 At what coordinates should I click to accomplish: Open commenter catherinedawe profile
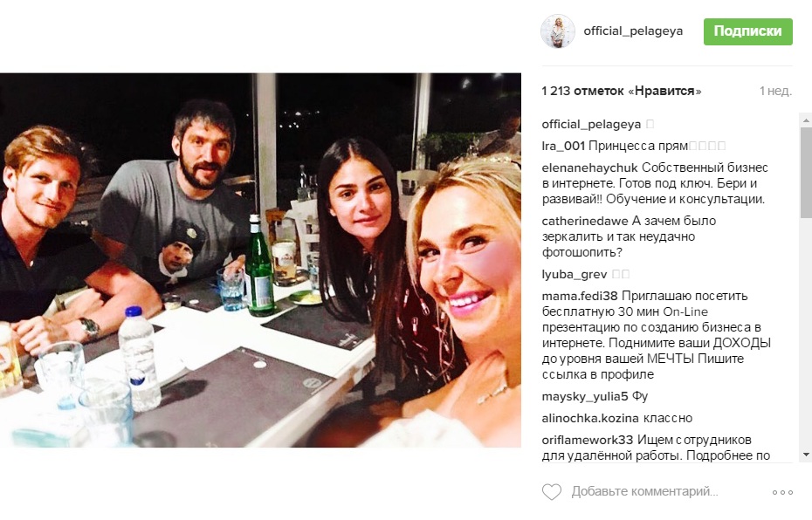(585, 221)
